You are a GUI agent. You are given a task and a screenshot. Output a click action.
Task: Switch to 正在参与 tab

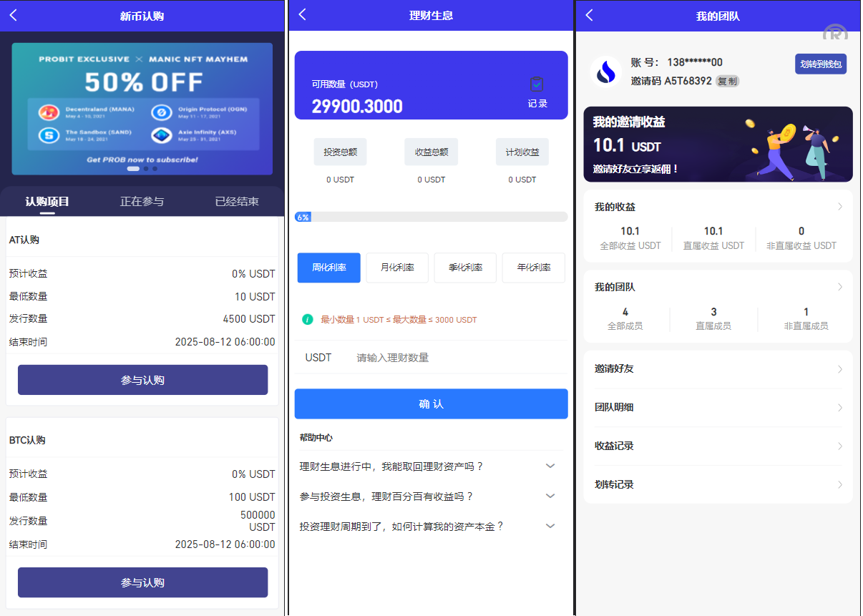[x=142, y=201]
